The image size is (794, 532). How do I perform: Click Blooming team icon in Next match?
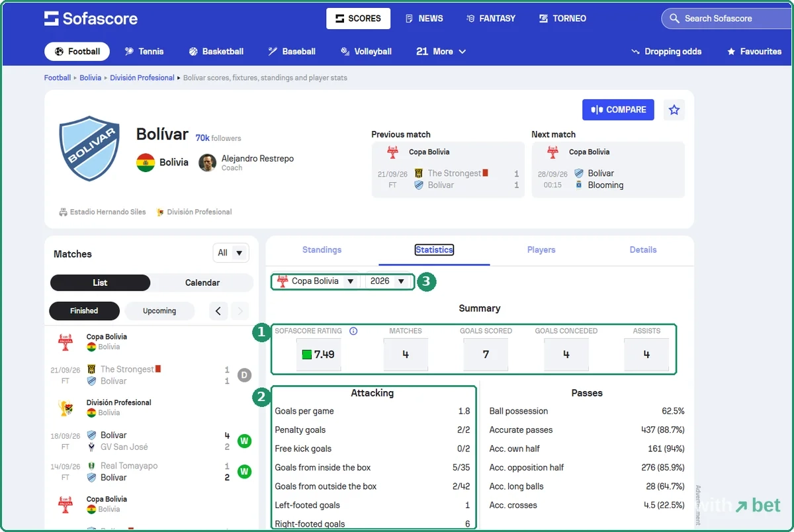[579, 185]
